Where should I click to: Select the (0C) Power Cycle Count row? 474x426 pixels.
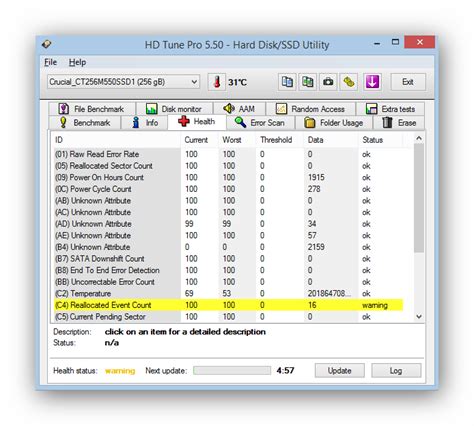pos(228,189)
